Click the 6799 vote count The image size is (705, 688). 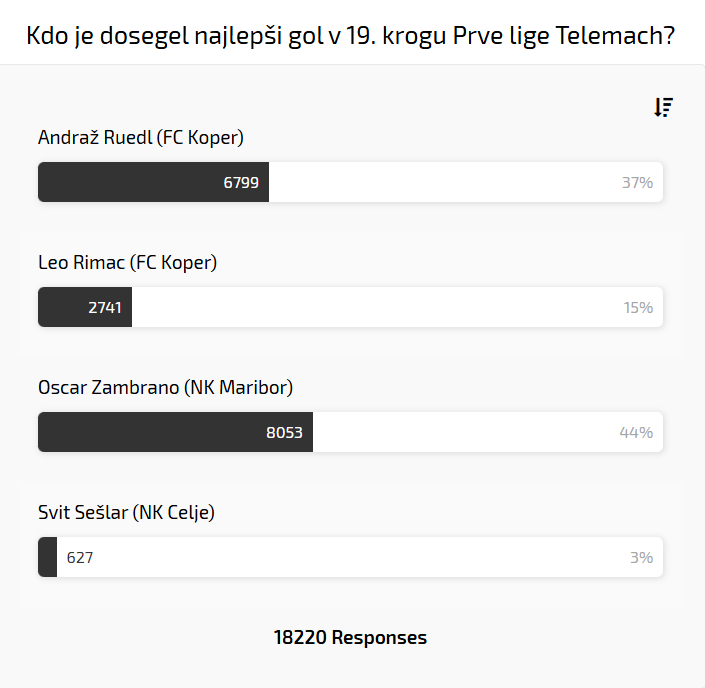241,183
